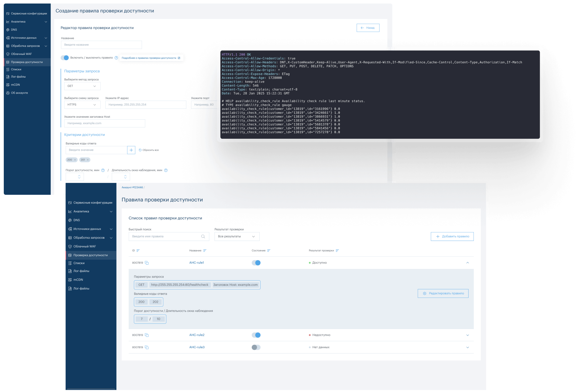This screenshot has height=392, width=576.
Task: Open Сервисные конфигурации in the editor window sidebar
Action: pyautogui.click(x=27, y=14)
